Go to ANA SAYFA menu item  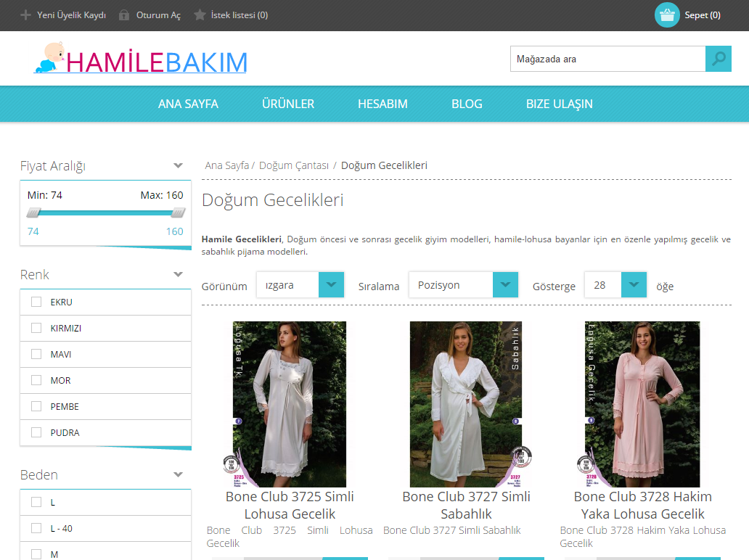point(188,104)
